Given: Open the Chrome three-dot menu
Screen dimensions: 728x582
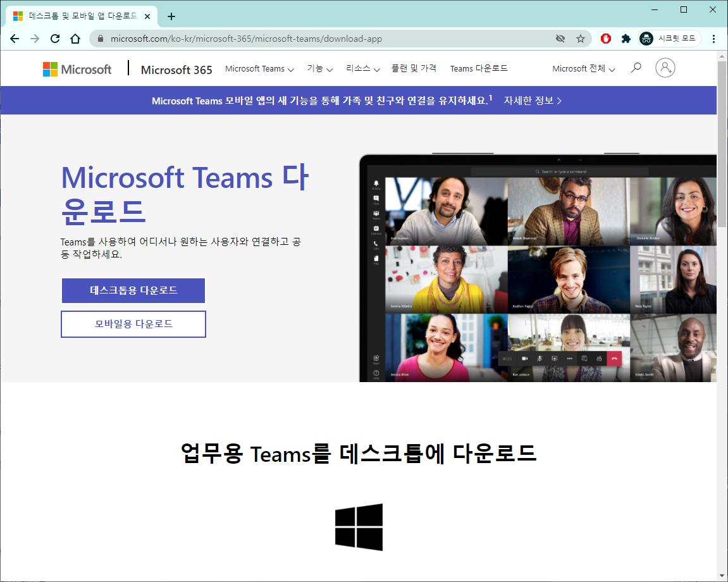Looking at the screenshot, I should pyautogui.click(x=713, y=39).
